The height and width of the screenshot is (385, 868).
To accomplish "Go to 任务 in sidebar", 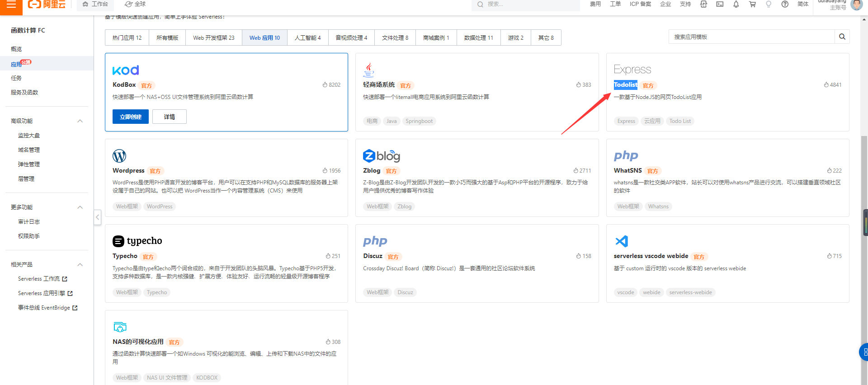I will (x=16, y=78).
